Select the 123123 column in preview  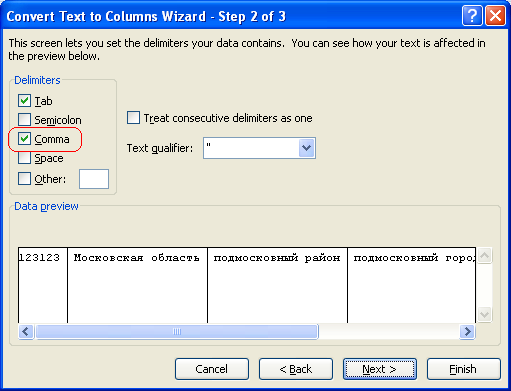coord(43,285)
